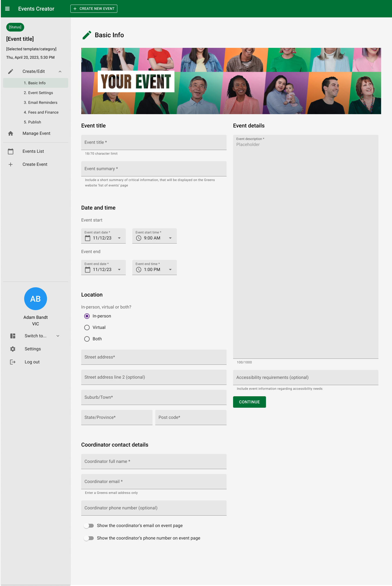Click the State/Province field
This screenshot has width=392, height=586.
(117, 417)
